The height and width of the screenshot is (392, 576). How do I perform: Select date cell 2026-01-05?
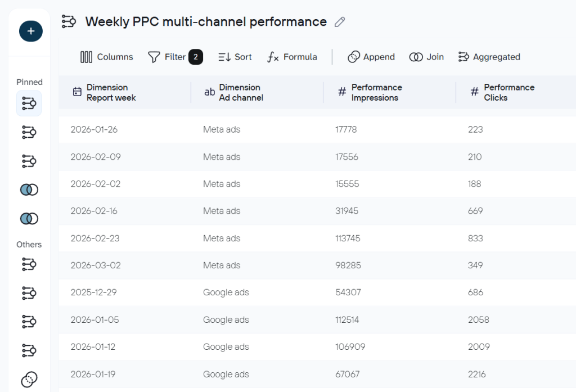[94, 320]
